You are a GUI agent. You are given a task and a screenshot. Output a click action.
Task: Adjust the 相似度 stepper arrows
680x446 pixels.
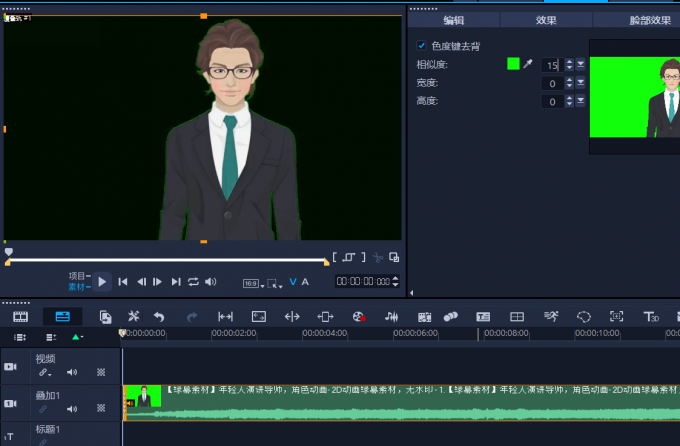[569, 65]
